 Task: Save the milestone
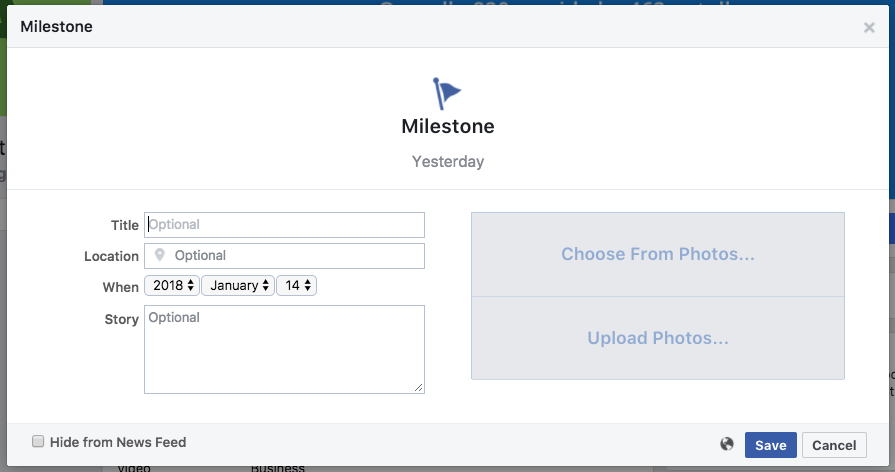pyautogui.click(x=771, y=445)
